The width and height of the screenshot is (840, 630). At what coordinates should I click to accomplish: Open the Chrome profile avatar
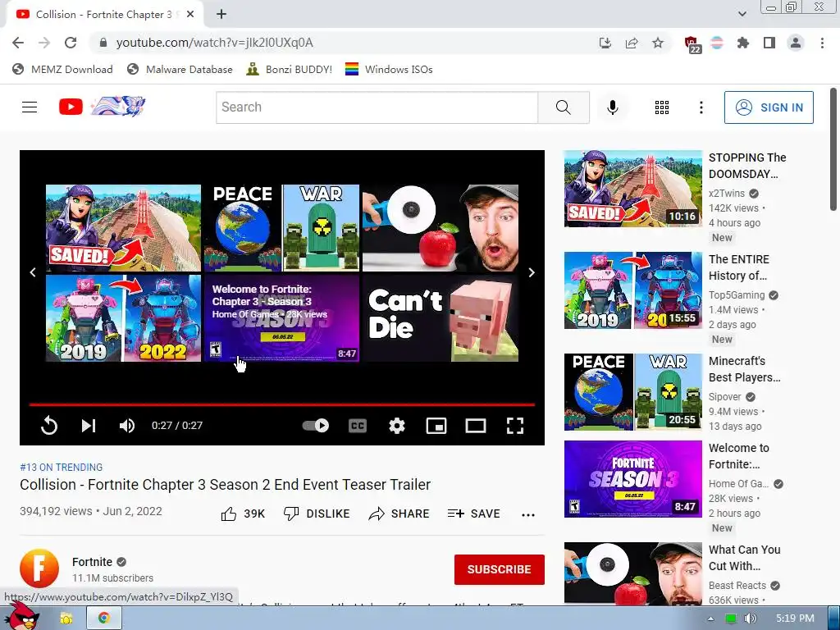tap(796, 43)
